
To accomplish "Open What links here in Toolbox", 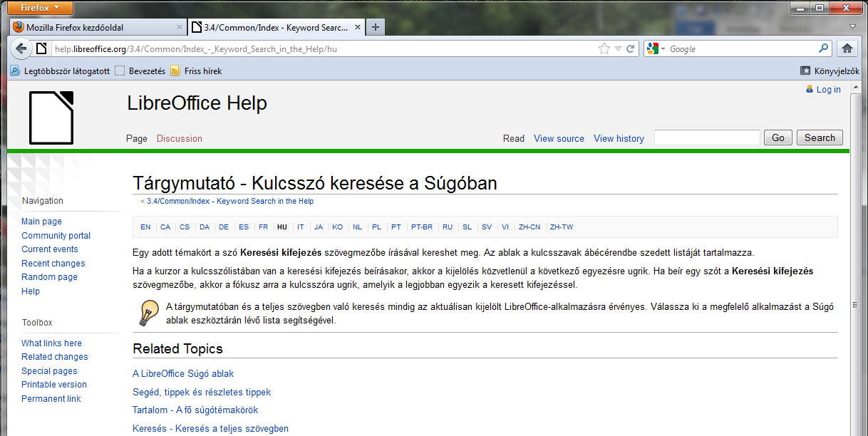I will pos(51,343).
